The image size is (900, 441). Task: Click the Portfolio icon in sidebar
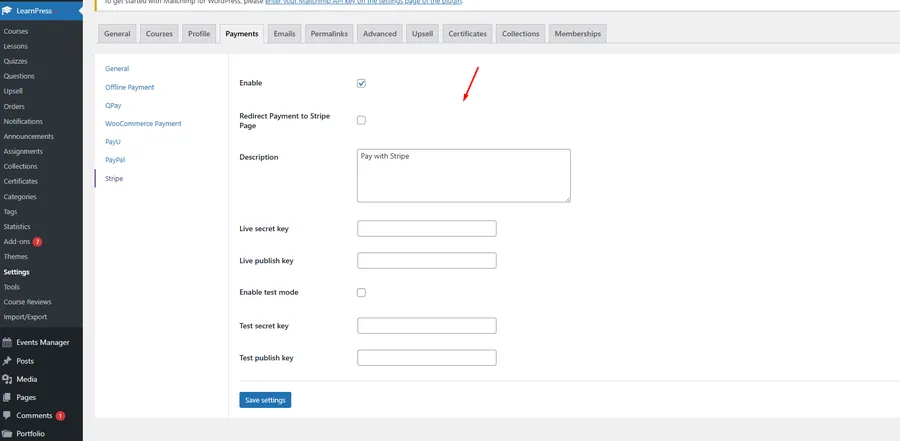click(8, 433)
